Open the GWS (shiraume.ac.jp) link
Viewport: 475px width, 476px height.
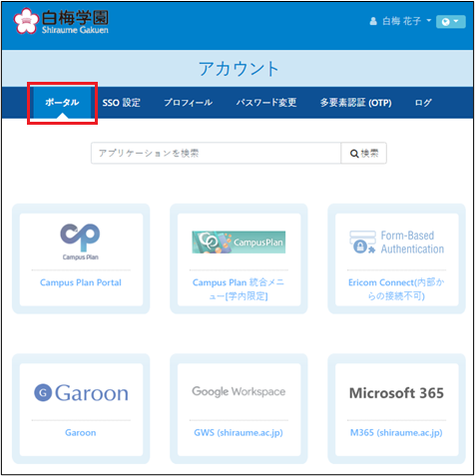coord(238,433)
